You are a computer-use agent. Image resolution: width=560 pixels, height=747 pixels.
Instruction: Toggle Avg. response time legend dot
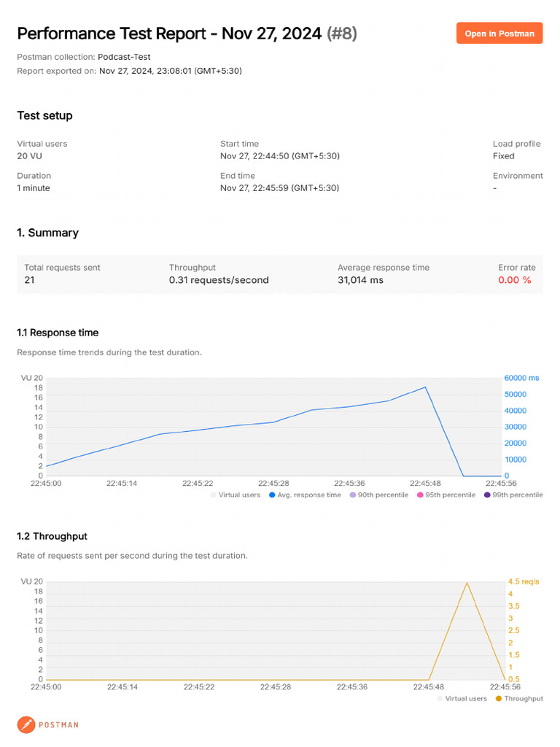272,495
